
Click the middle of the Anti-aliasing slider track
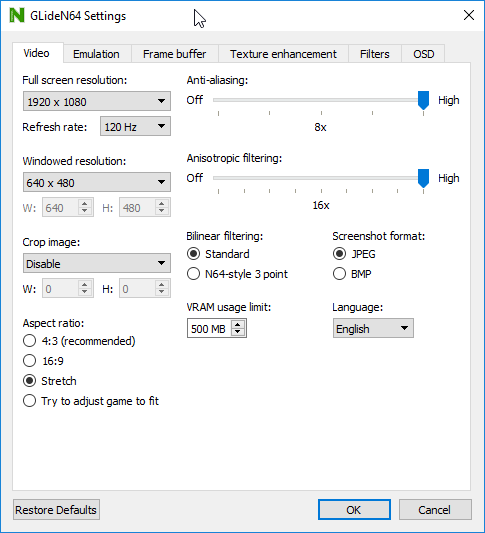pos(321,100)
